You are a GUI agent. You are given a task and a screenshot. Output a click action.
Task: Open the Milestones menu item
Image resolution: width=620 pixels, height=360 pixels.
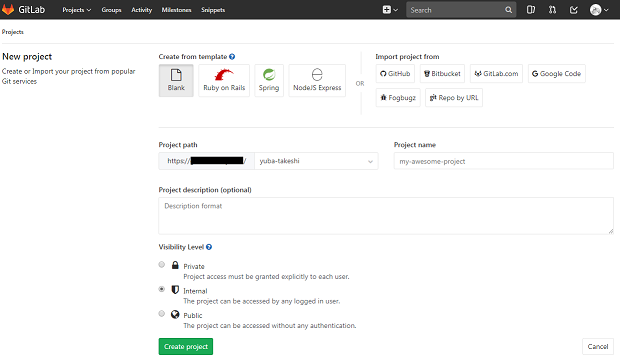click(x=176, y=10)
